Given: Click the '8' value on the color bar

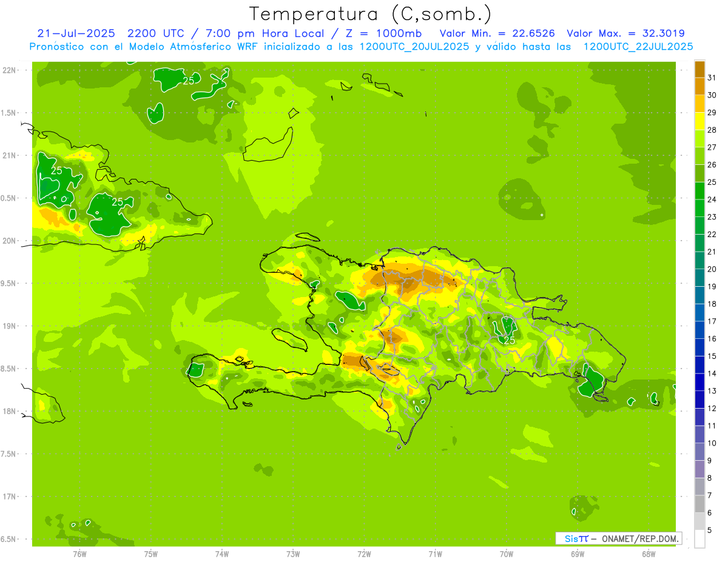Looking at the screenshot, I should point(710,478).
